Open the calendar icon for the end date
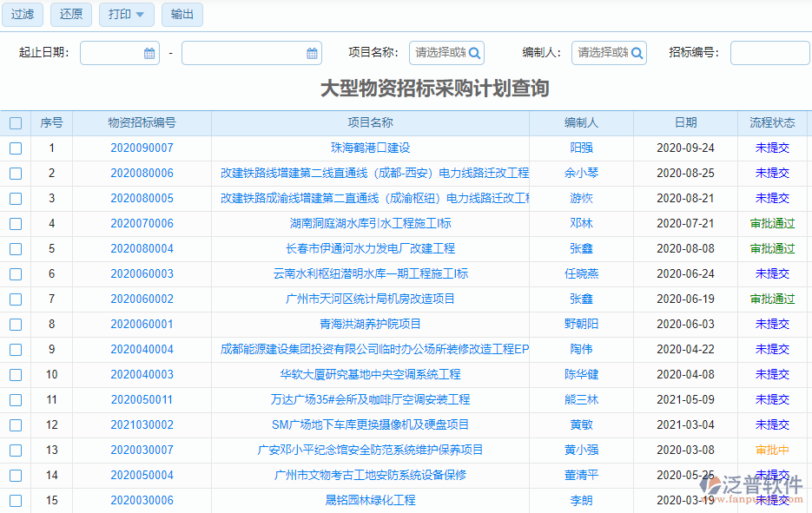 (x=312, y=53)
